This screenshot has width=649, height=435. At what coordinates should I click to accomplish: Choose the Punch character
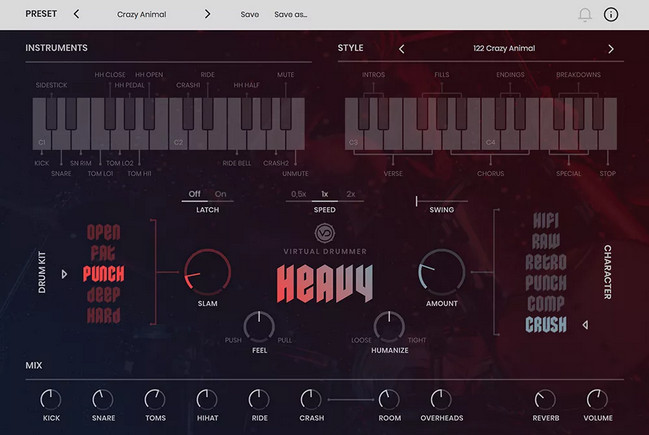click(546, 283)
